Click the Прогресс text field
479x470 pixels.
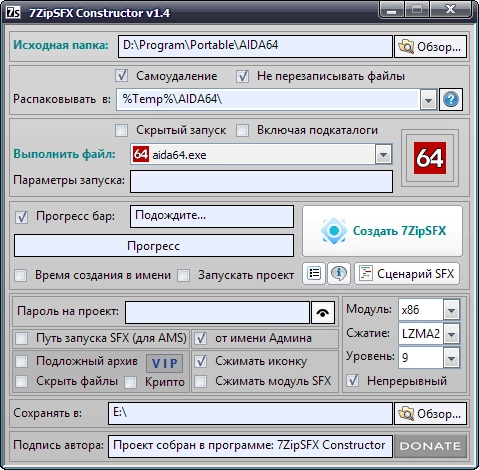154,246
